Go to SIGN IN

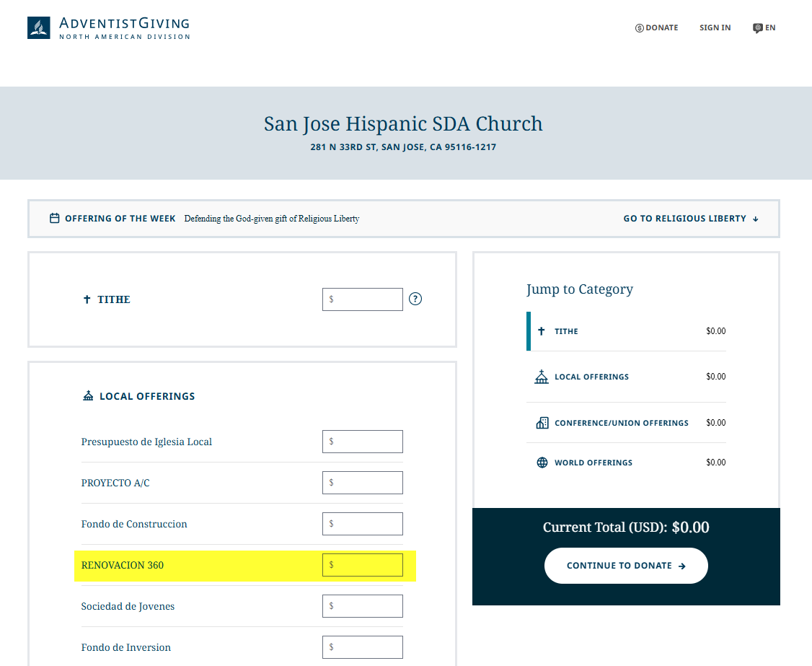(715, 28)
